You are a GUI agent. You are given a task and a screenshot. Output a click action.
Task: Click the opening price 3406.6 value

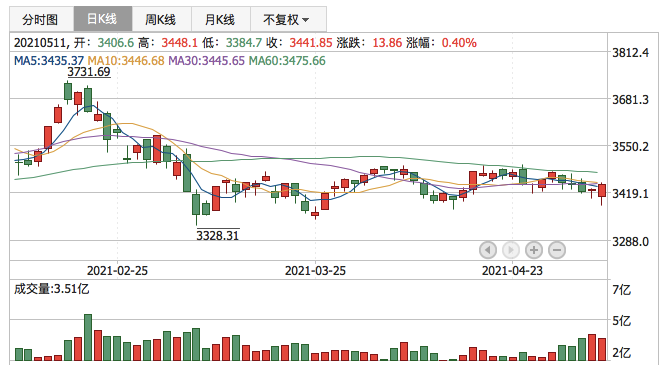[115, 43]
